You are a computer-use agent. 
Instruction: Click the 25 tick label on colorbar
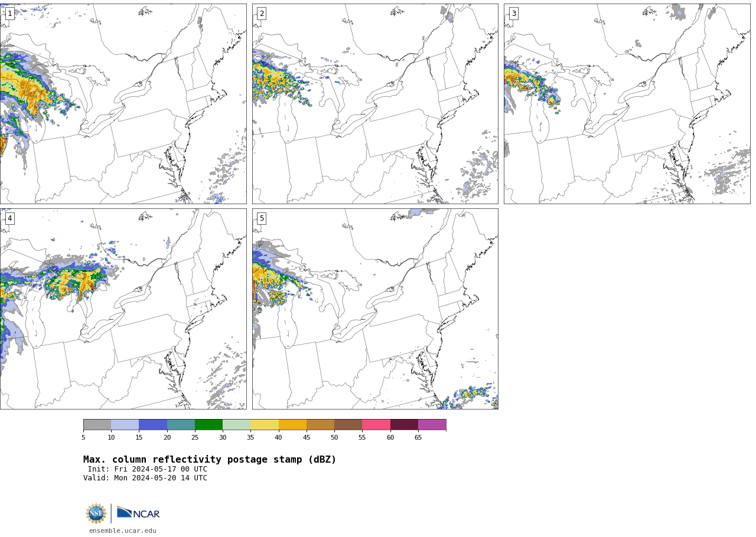click(x=195, y=438)
